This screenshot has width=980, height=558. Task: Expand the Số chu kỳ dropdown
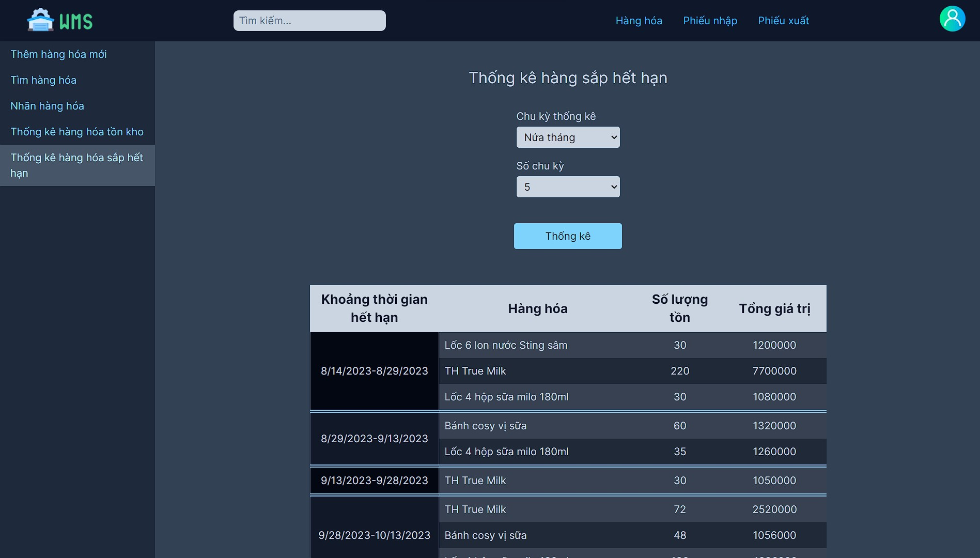click(568, 187)
